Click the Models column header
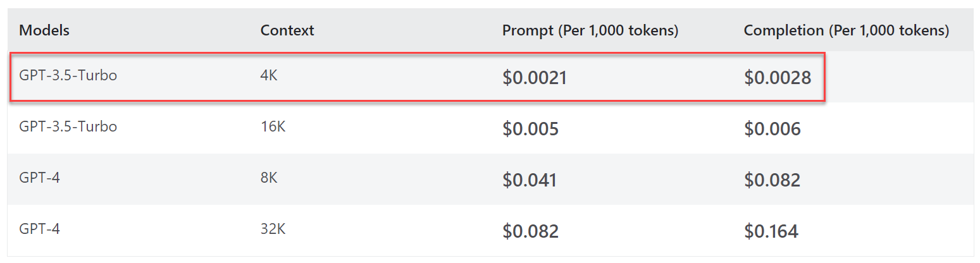Image resolution: width=980 pixels, height=263 pixels. (44, 30)
